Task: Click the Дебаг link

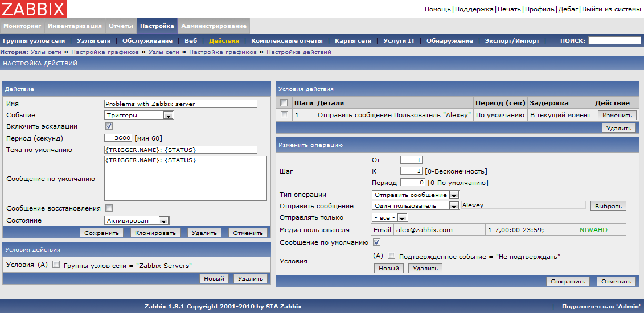Action: [x=568, y=9]
